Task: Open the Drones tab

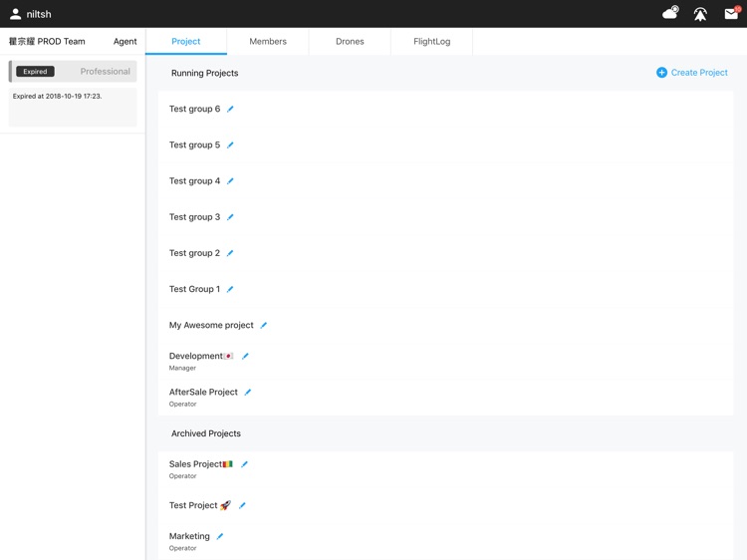Action: pos(350,42)
